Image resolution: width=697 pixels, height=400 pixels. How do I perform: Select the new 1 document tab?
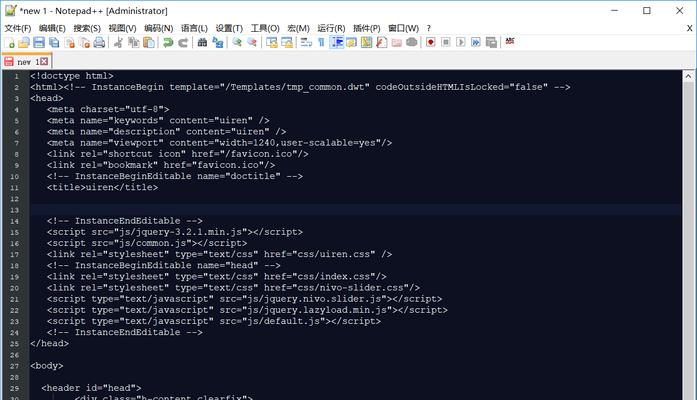click(26, 62)
